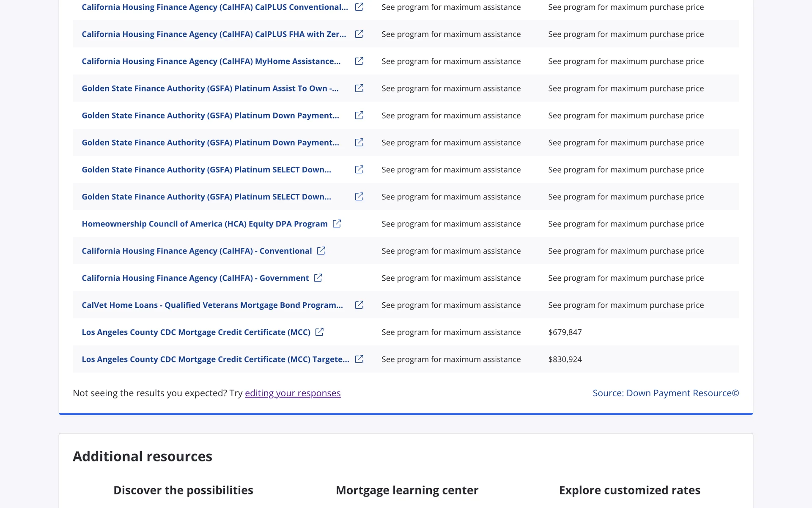Click the Explore customized rates heading
The width and height of the screenshot is (812, 508).
click(629, 490)
